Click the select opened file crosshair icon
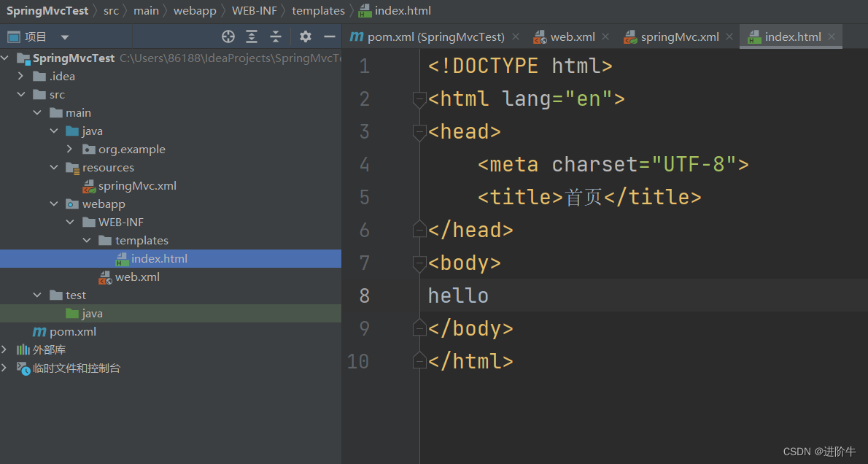 click(x=228, y=36)
